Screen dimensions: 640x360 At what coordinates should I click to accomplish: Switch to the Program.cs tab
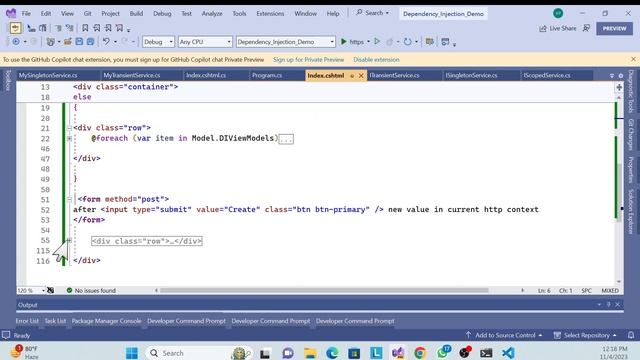pyautogui.click(x=267, y=76)
